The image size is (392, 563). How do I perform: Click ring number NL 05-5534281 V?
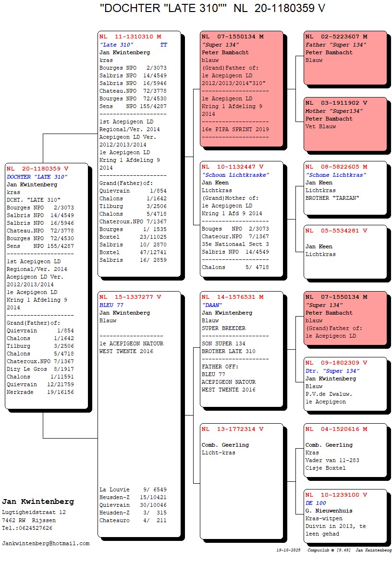pyautogui.click(x=336, y=231)
